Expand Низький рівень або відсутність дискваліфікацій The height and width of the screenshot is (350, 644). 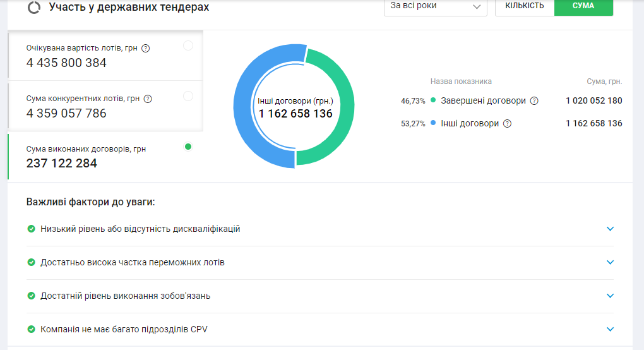610,229
